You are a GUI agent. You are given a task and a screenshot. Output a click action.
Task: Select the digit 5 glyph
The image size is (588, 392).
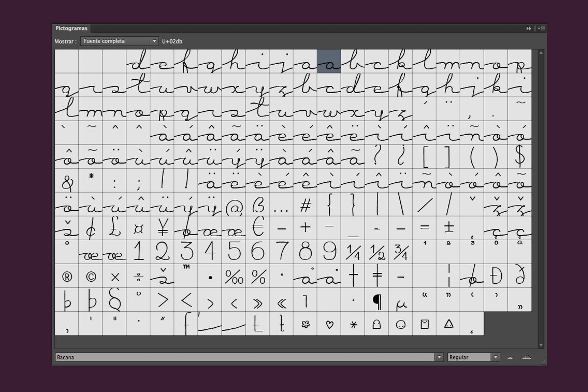tap(234, 252)
